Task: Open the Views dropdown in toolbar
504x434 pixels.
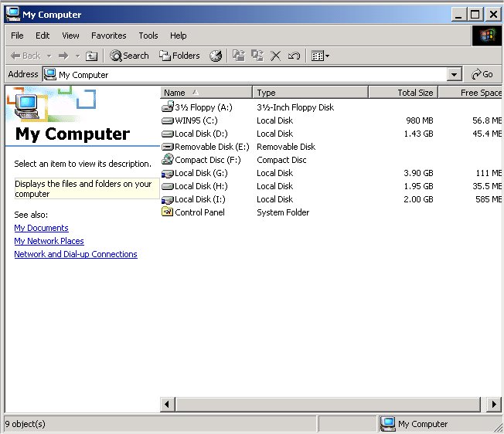Action: pyautogui.click(x=319, y=56)
